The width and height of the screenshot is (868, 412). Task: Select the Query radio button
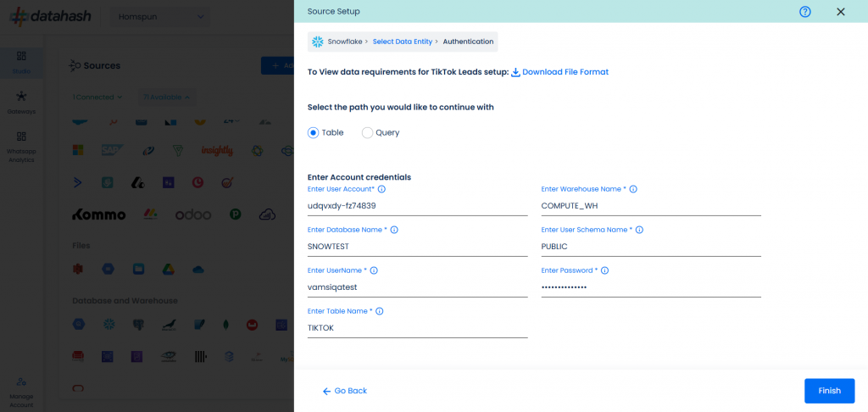(x=367, y=133)
